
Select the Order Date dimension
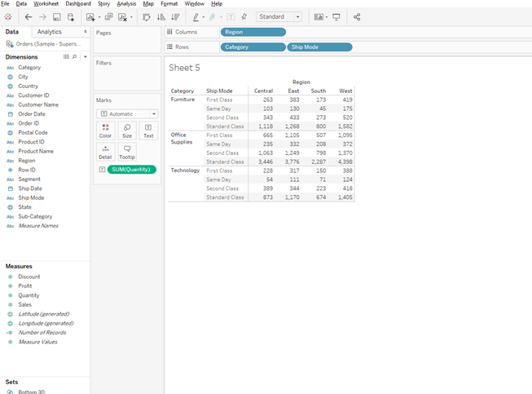(32, 113)
